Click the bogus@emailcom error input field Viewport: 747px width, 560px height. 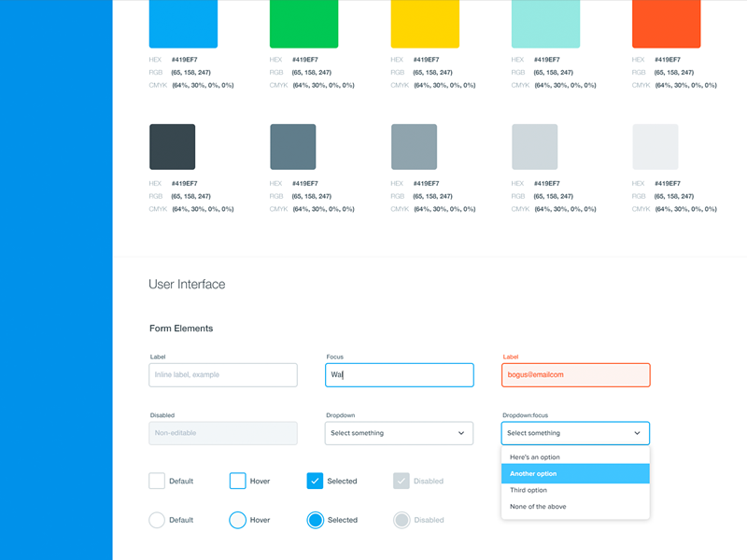[x=575, y=374]
